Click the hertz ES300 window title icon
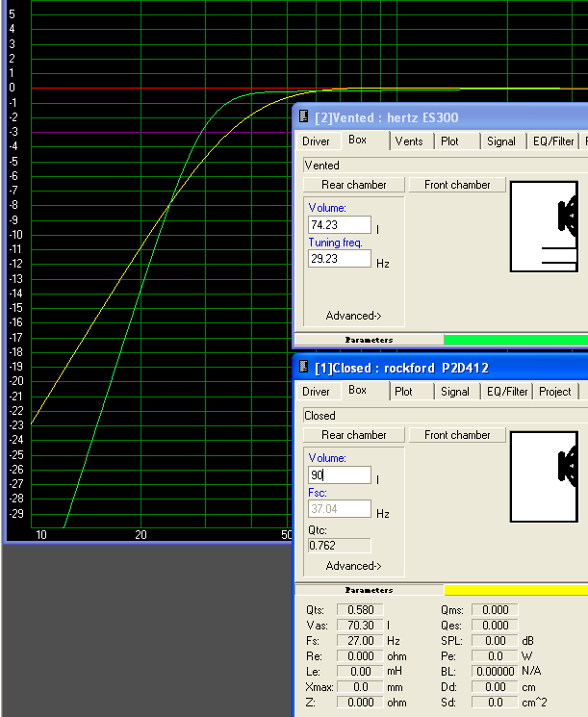Viewport: 588px width, 717px height. coord(303,116)
